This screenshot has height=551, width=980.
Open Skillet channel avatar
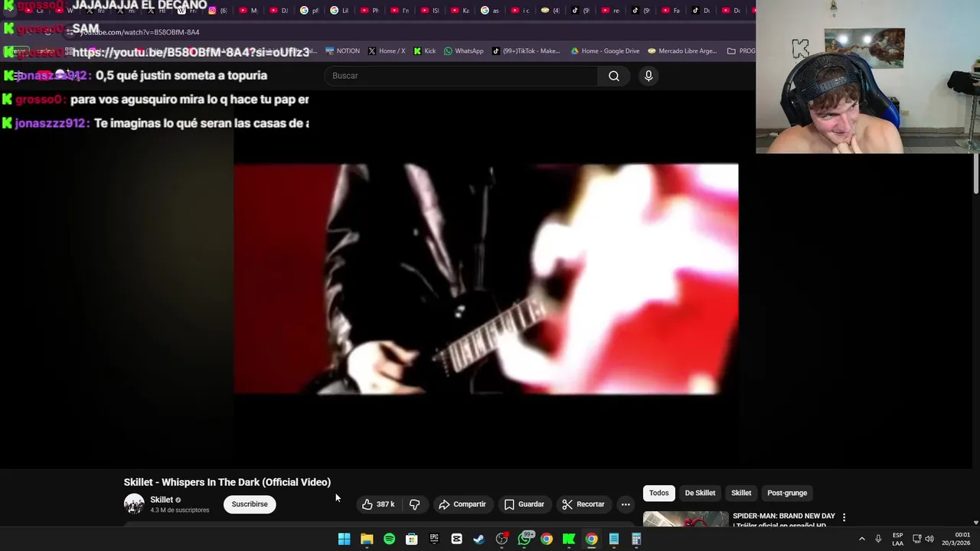tap(134, 504)
